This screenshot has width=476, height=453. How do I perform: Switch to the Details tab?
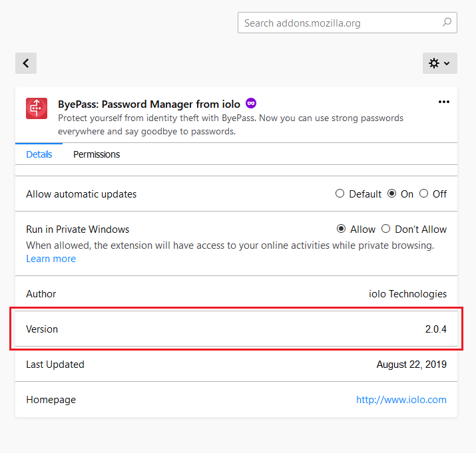pyautogui.click(x=39, y=154)
